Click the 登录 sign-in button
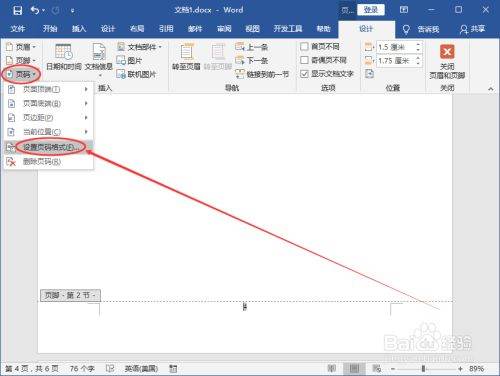This screenshot has height=376, width=500. click(371, 10)
